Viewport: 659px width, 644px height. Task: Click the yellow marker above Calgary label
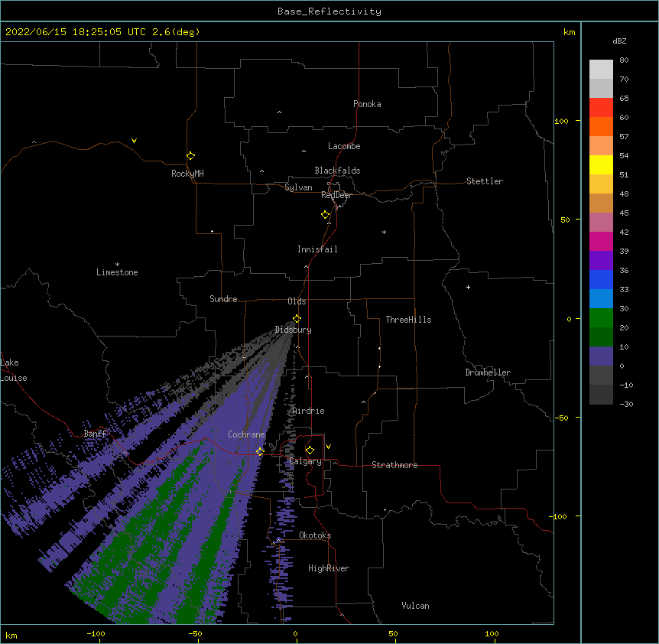(x=310, y=450)
